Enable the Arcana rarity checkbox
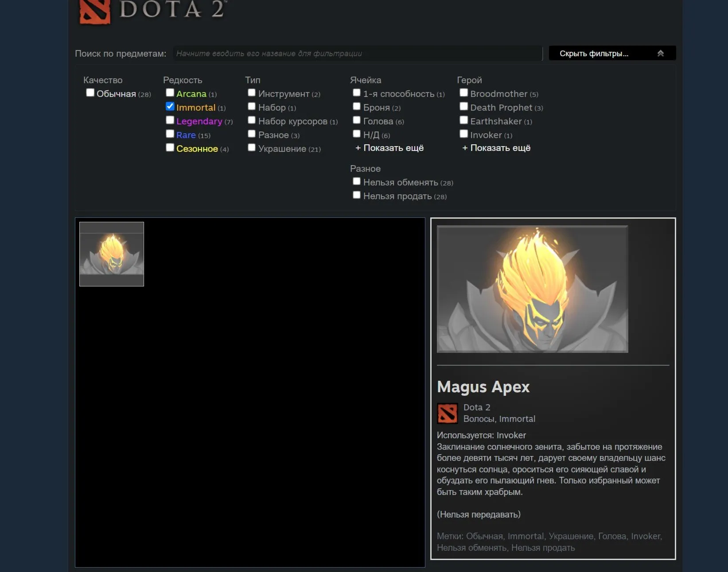 170,93
